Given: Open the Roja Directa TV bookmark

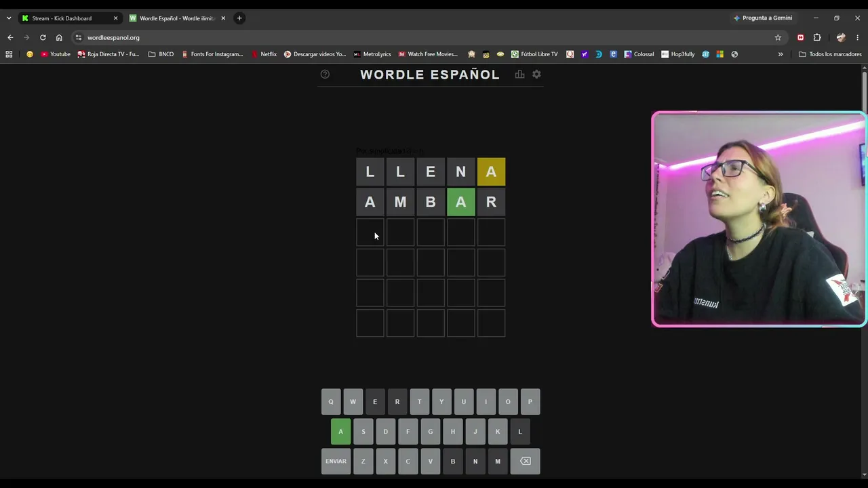Looking at the screenshot, I should coord(108,54).
